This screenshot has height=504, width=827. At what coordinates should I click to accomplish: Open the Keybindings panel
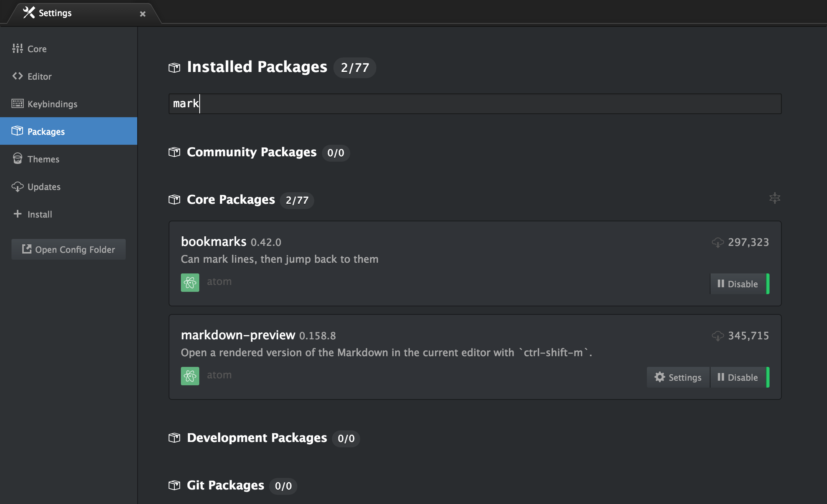click(x=52, y=104)
